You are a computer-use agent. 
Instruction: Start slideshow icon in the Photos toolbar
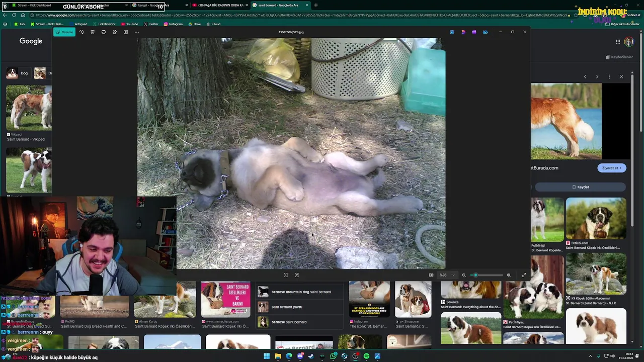[x=126, y=32]
